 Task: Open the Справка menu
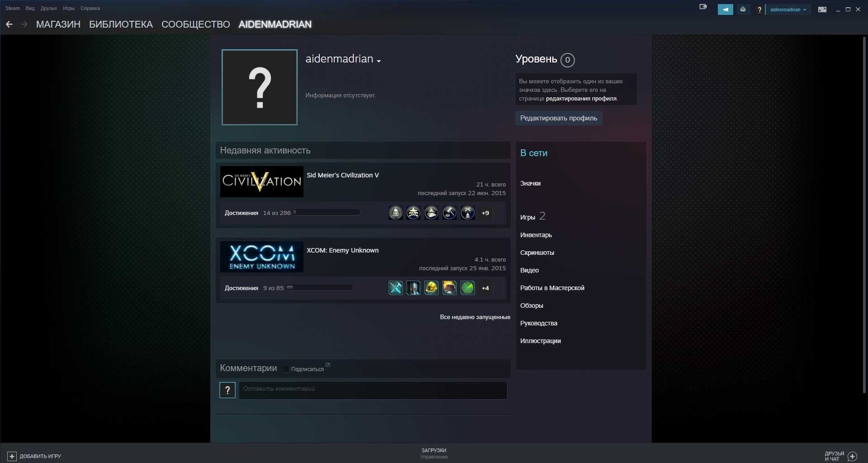[x=90, y=8]
